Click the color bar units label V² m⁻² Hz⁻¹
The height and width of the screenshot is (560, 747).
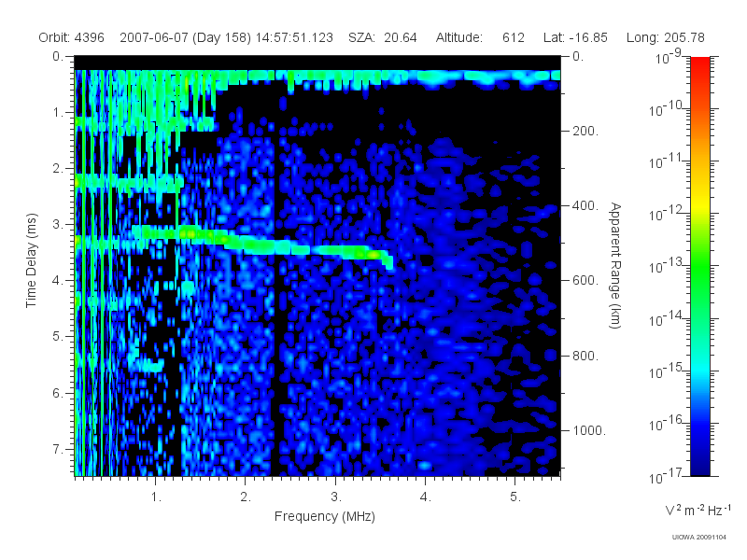pos(698,510)
